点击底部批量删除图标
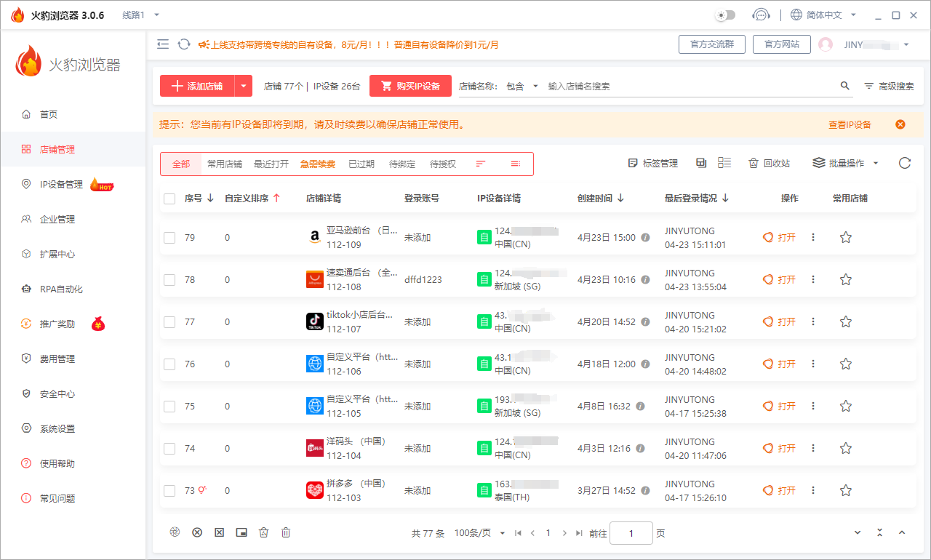Viewport: 931px width, 560px height. (x=286, y=532)
